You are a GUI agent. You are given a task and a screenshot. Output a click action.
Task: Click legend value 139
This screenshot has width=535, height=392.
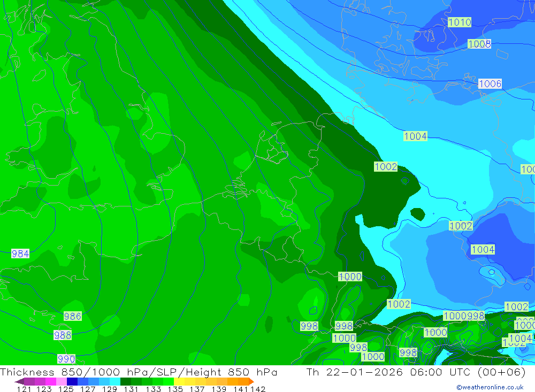(219, 389)
